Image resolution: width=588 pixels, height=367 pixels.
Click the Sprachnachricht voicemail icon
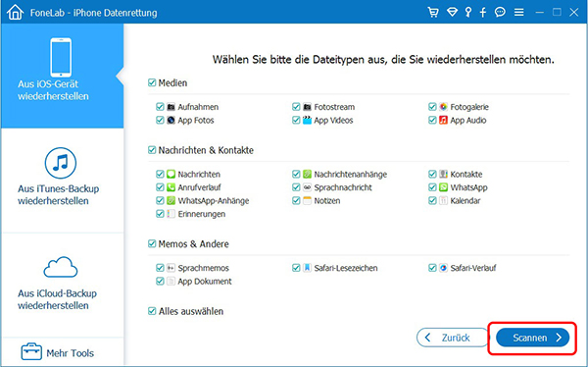[x=307, y=187]
